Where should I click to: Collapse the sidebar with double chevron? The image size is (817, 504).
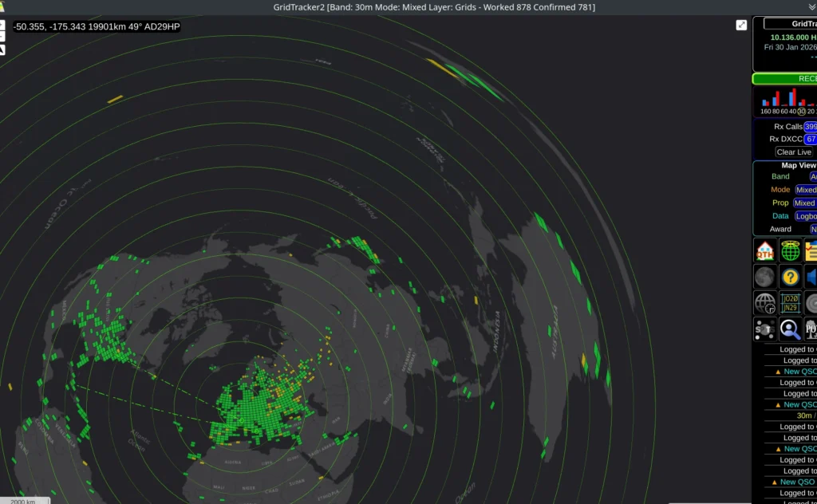pyautogui.click(x=812, y=6)
